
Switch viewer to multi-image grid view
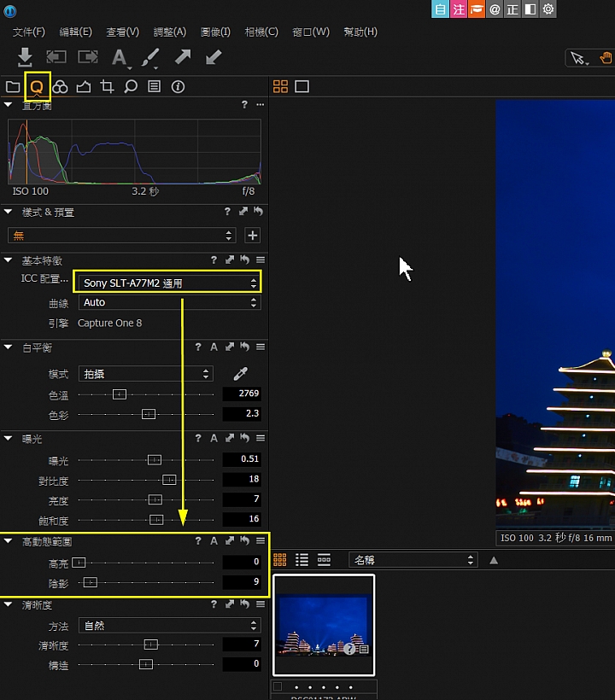pos(280,86)
